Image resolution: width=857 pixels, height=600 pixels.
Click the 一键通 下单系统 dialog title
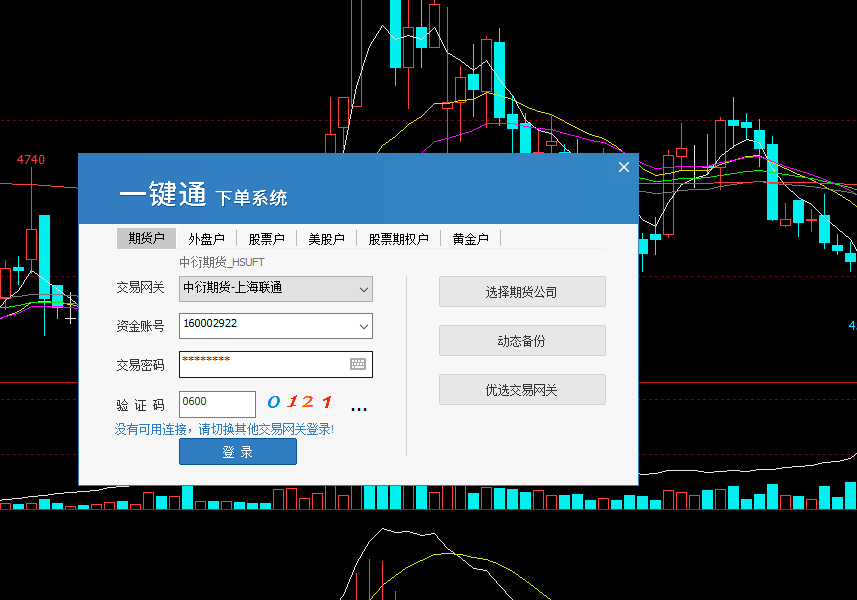pos(203,195)
